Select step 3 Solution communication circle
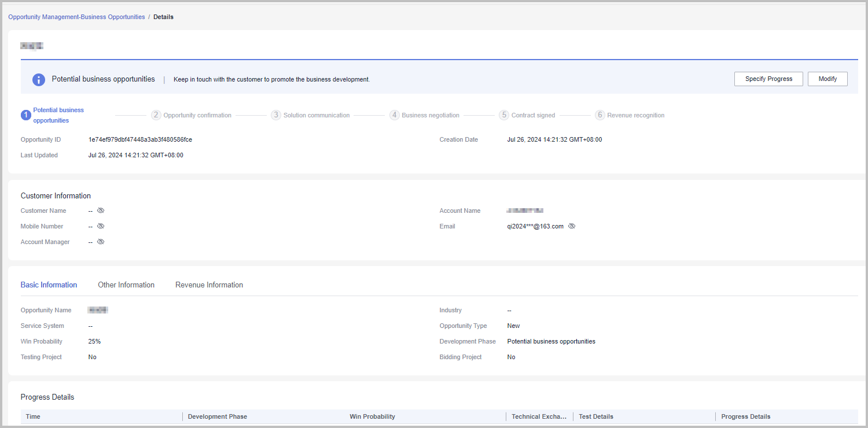The width and height of the screenshot is (868, 428). coord(276,115)
